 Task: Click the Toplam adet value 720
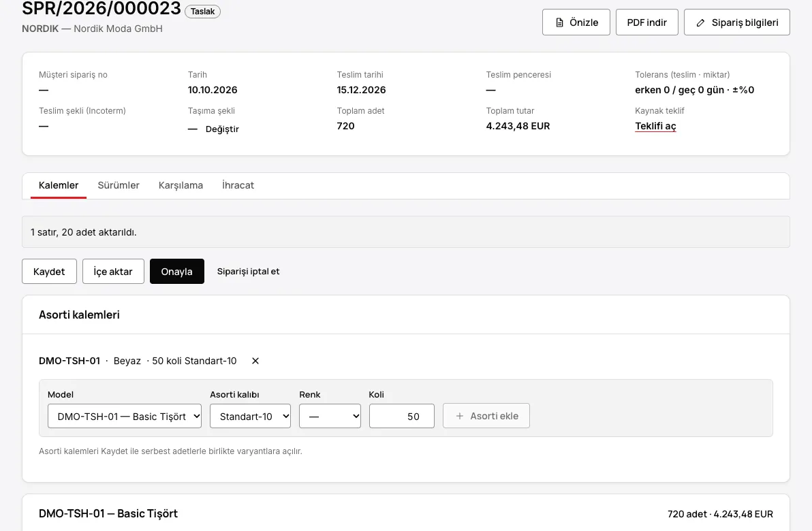pyautogui.click(x=345, y=126)
